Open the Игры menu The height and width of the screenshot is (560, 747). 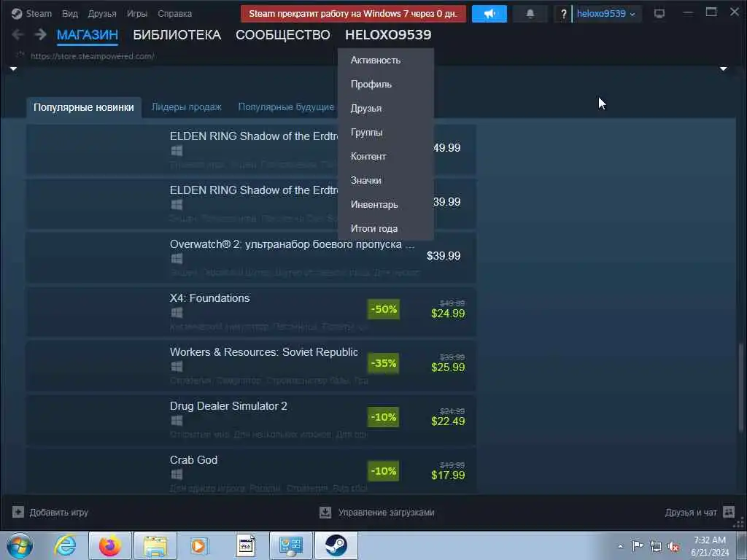coord(136,13)
